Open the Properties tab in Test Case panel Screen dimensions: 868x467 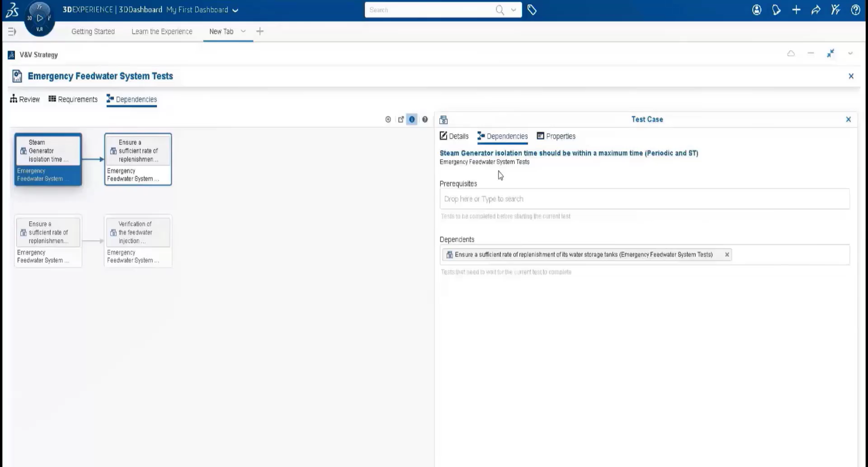click(556, 136)
